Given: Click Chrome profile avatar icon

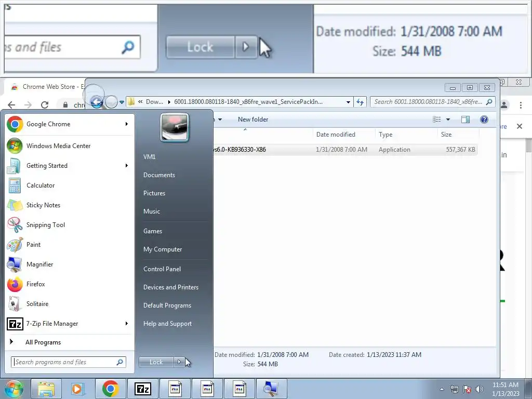Looking at the screenshot, I should point(504,105).
